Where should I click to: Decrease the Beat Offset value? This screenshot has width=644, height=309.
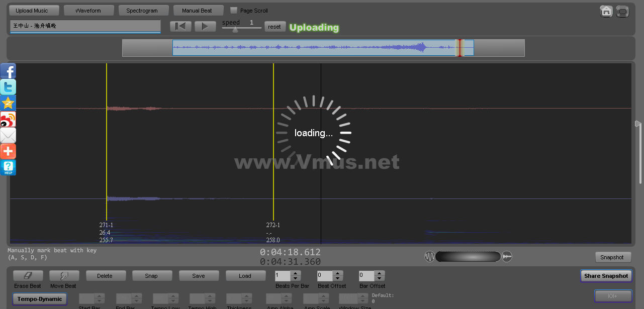point(337,278)
